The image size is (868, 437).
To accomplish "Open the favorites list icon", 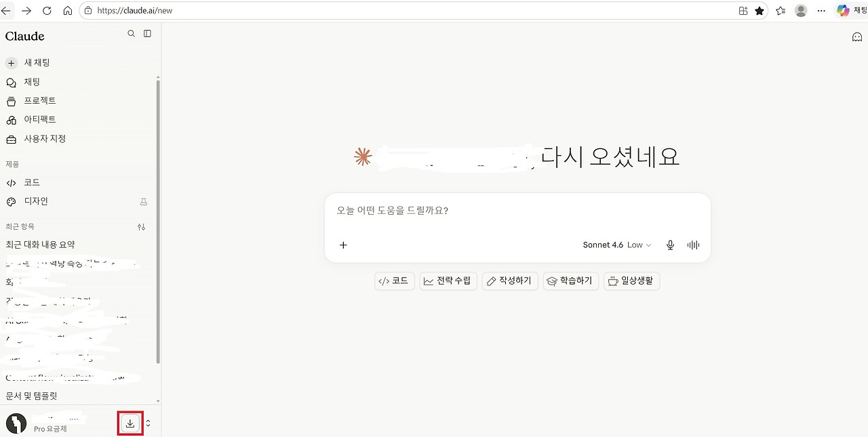I will click(x=781, y=11).
